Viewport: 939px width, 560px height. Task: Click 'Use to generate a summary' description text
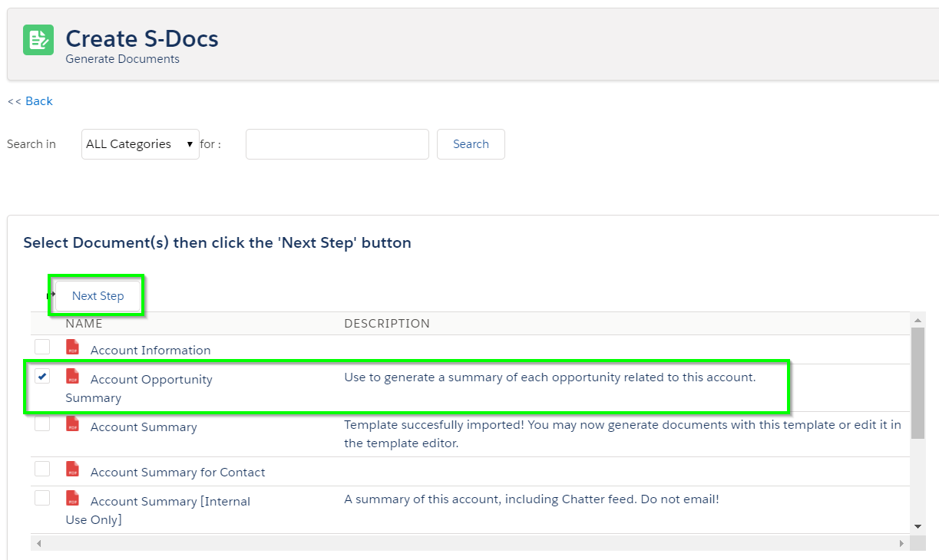(x=550, y=377)
